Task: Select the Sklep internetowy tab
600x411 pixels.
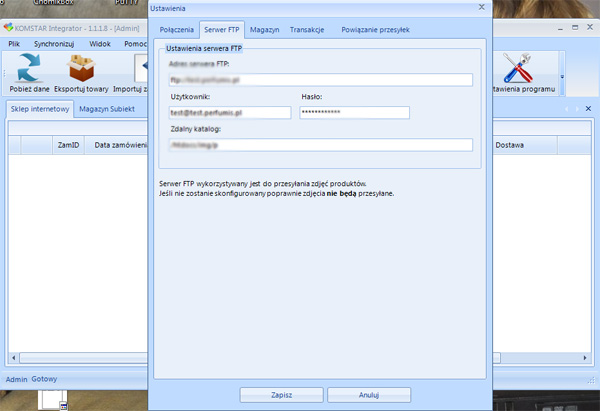Action: tap(40, 109)
